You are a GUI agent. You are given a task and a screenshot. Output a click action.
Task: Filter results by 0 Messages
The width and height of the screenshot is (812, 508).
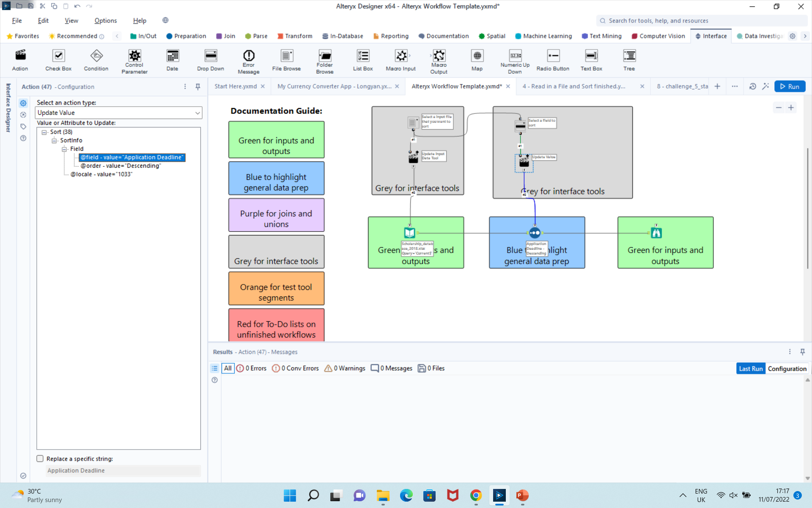[392, 368]
